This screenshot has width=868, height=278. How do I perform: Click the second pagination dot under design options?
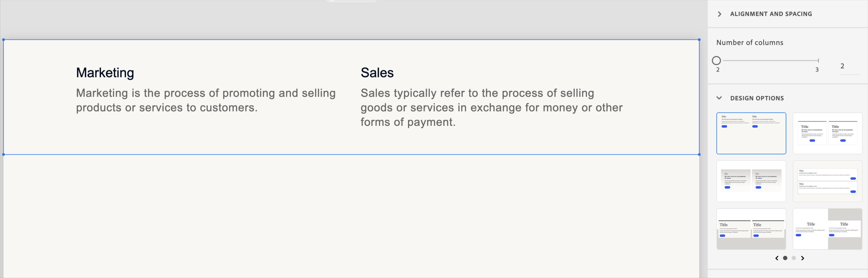point(794,258)
